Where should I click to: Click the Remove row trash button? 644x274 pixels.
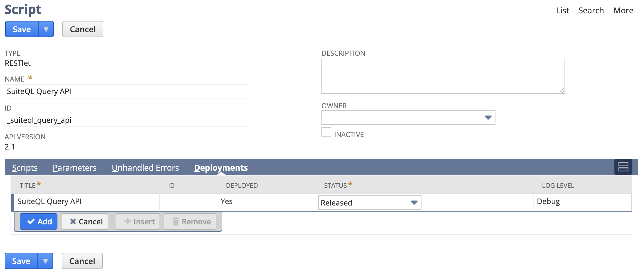coord(190,221)
